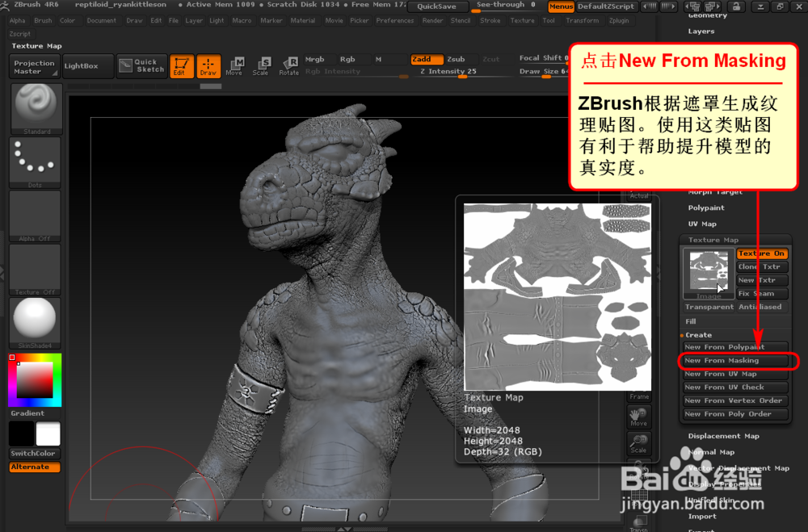Open Projection Master

[35, 67]
